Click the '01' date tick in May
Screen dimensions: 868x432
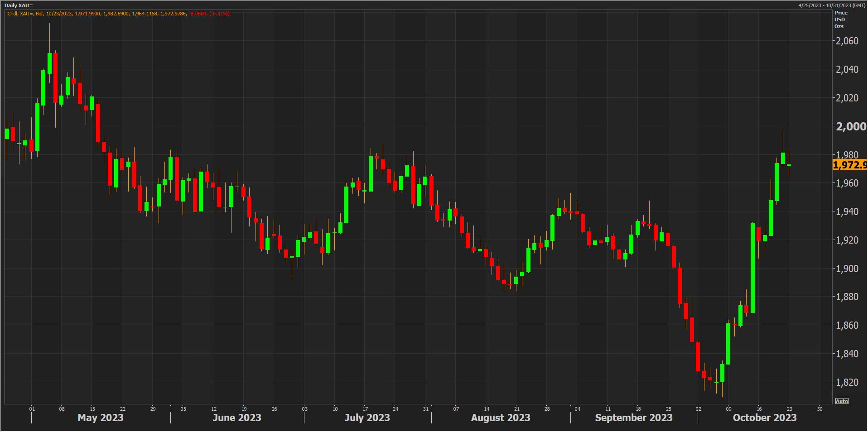[32, 409]
